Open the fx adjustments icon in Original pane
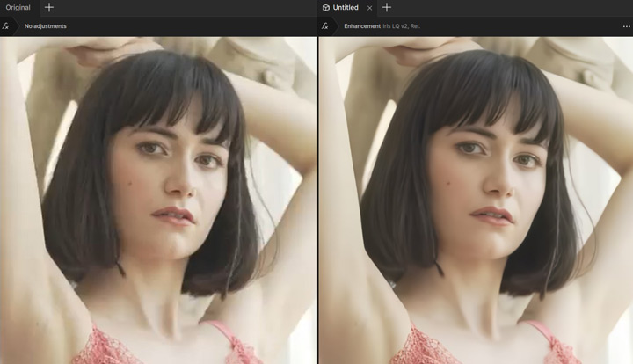Image resolution: width=633 pixels, height=364 pixels. 5,26
